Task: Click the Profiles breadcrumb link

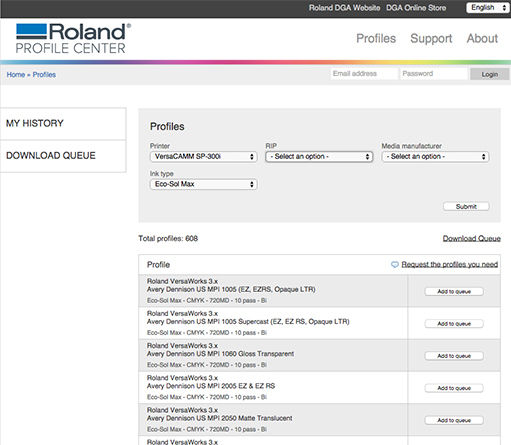Action: [x=44, y=75]
